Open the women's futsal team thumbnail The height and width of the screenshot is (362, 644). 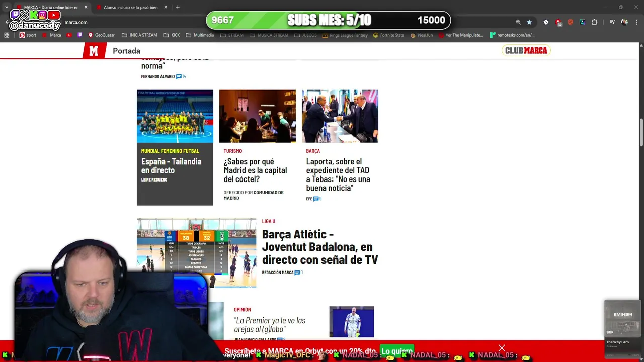[x=175, y=116]
